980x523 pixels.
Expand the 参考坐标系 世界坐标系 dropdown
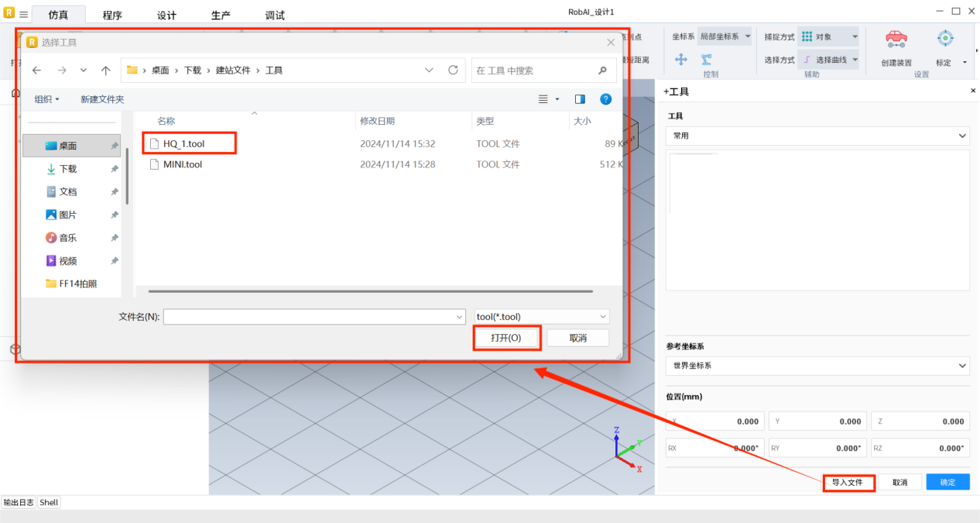tap(817, 366)
